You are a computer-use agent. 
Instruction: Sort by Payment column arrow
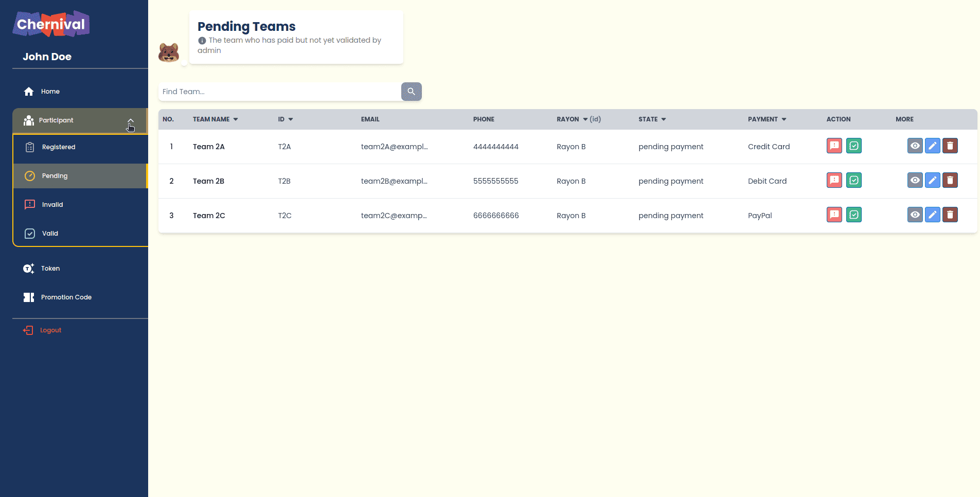(784, 119)
